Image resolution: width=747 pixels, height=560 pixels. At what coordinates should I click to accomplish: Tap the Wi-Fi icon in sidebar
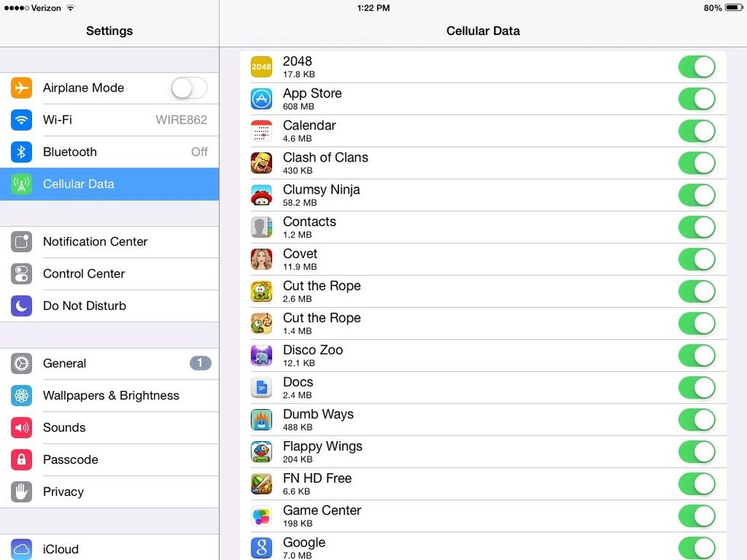[21, 120]
